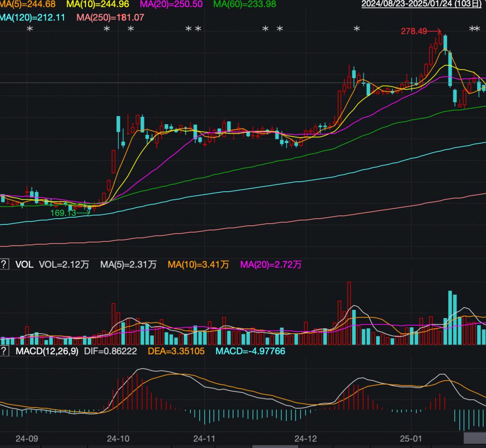This screenshot has width=486, height=448.
Task: Click the first asterisk marker above September
Action: (30, 29)
